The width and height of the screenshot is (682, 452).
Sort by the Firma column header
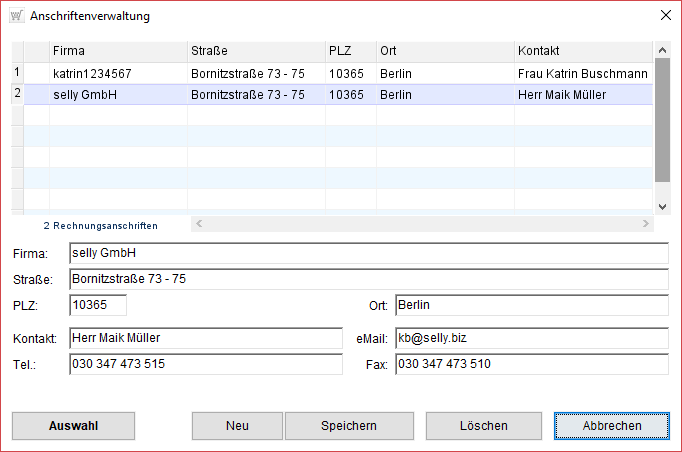[118, 50]
